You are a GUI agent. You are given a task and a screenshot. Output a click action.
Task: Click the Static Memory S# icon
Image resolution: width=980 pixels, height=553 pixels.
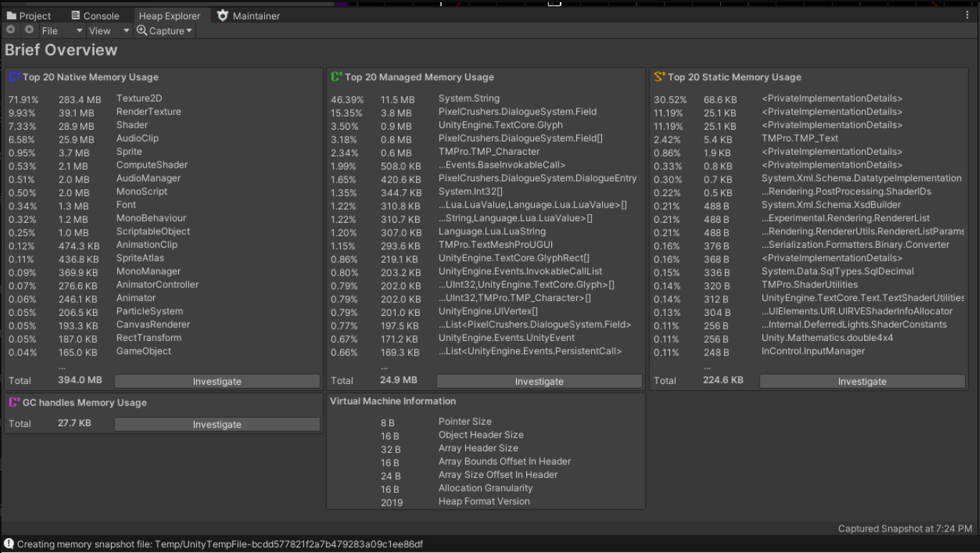point(659,77)
